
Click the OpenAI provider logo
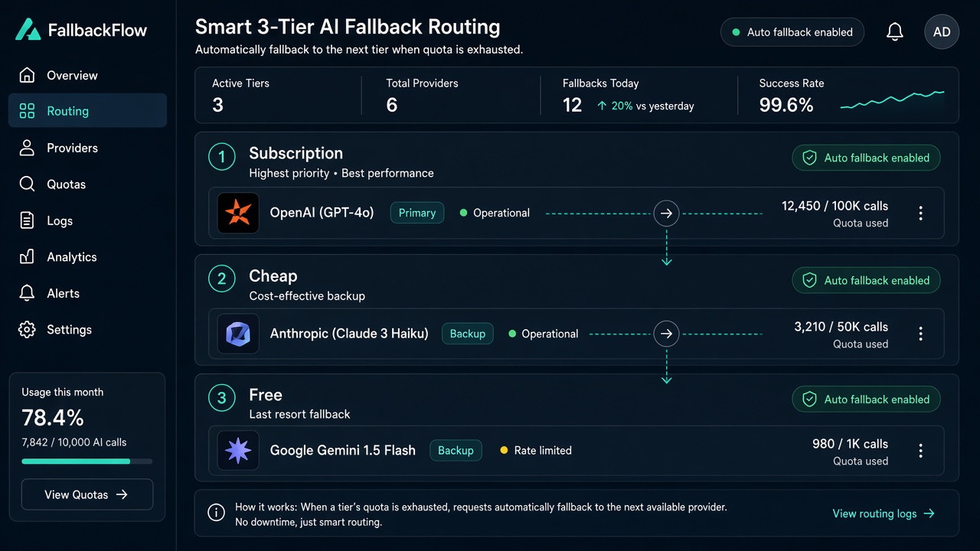tap(238, 213)
